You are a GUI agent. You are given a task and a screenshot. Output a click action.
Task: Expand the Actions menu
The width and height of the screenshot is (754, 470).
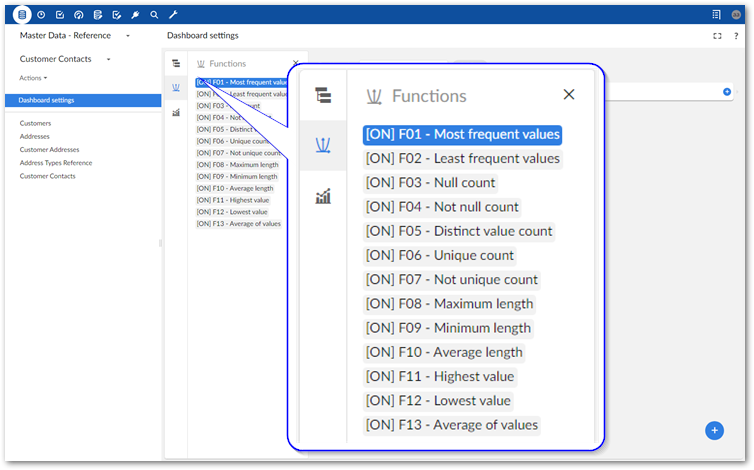33,78
